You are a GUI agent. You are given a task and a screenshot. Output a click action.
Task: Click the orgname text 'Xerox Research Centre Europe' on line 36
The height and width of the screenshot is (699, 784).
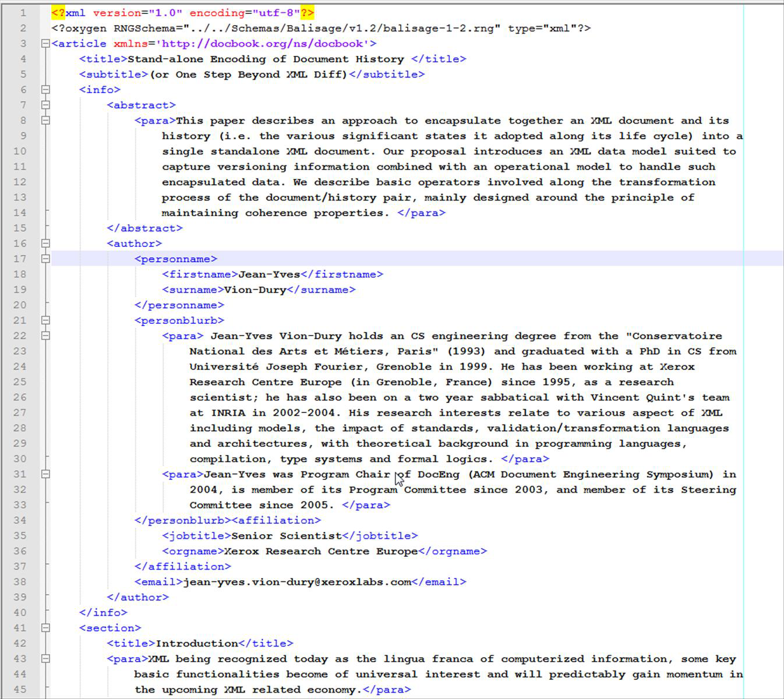pos(321,551)
